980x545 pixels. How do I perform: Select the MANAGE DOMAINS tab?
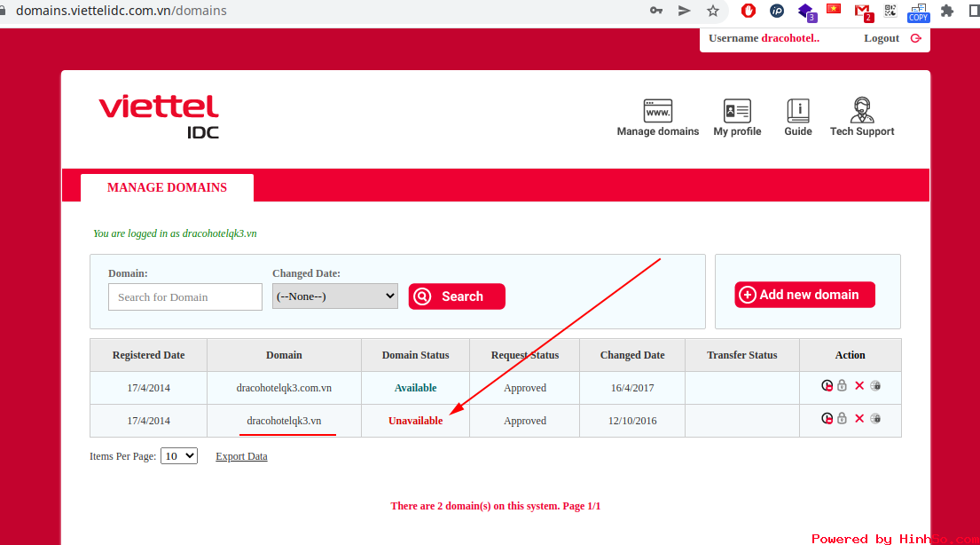pyautogui.click(x=167, y=187)
